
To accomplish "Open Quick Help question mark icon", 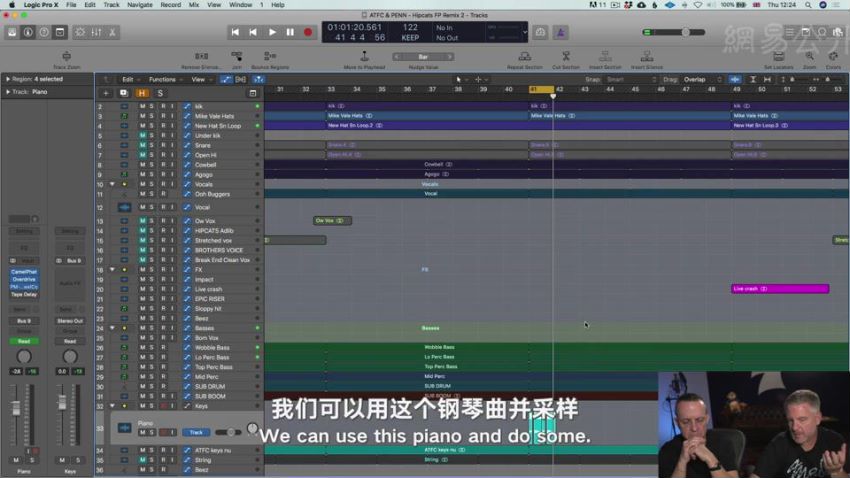I will point(44,33).
